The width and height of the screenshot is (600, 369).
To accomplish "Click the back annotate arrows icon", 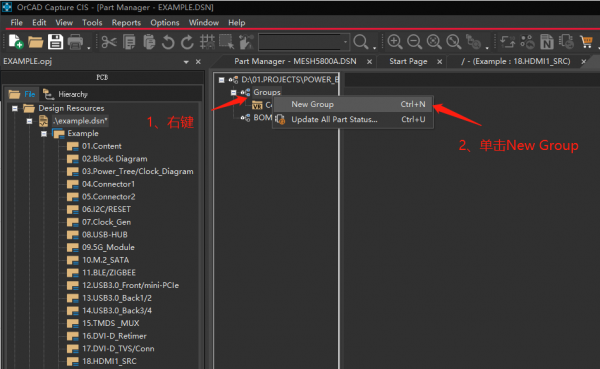I will (x=508, y=42).
